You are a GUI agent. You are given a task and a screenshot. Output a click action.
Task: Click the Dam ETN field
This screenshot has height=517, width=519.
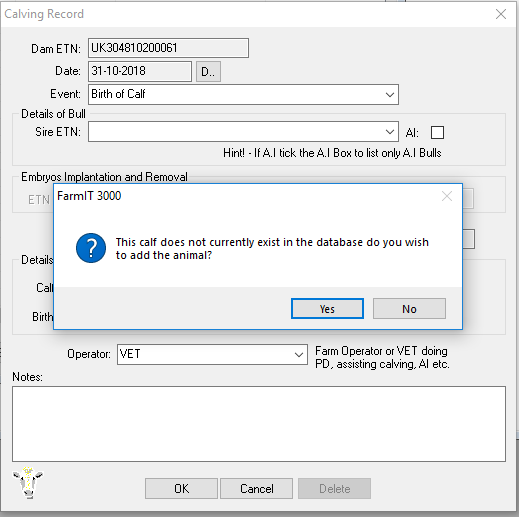[x=168, y=48]
